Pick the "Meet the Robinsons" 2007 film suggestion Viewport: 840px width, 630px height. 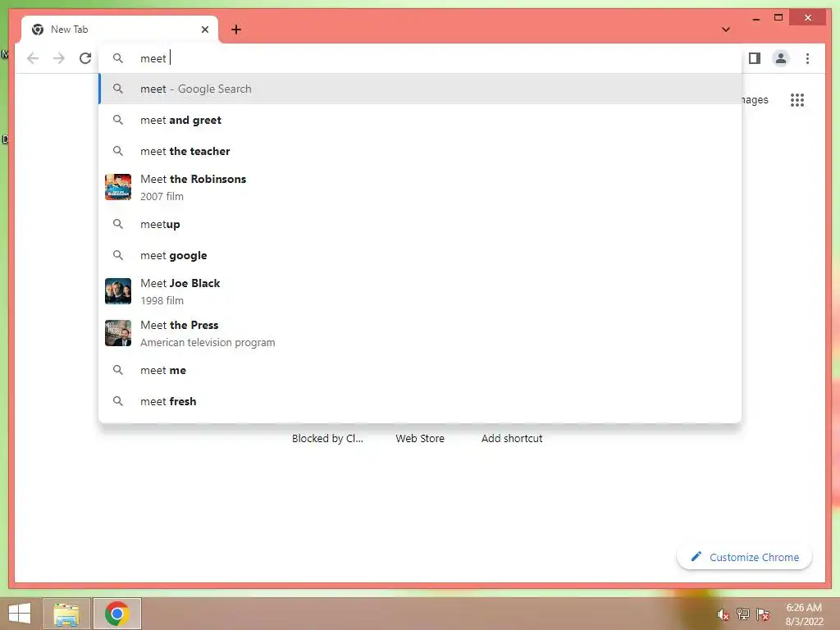[x=420, y=188]
